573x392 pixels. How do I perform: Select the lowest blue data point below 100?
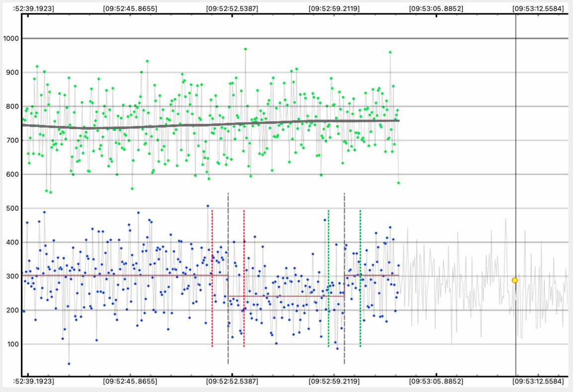tap(69, 364)
